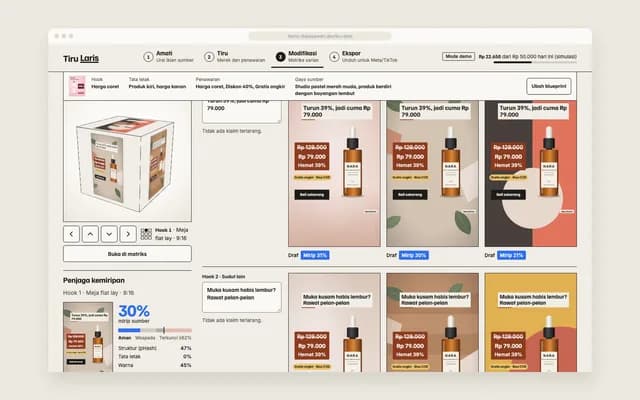Click the filled step 3 circle for Modifikasi
The image size is (640, 400).
click(280, 57)
